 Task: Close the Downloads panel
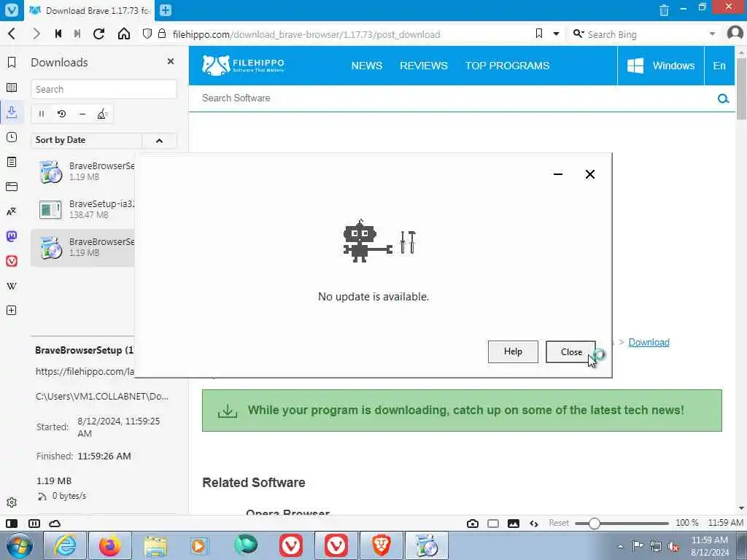click(171, 61)
